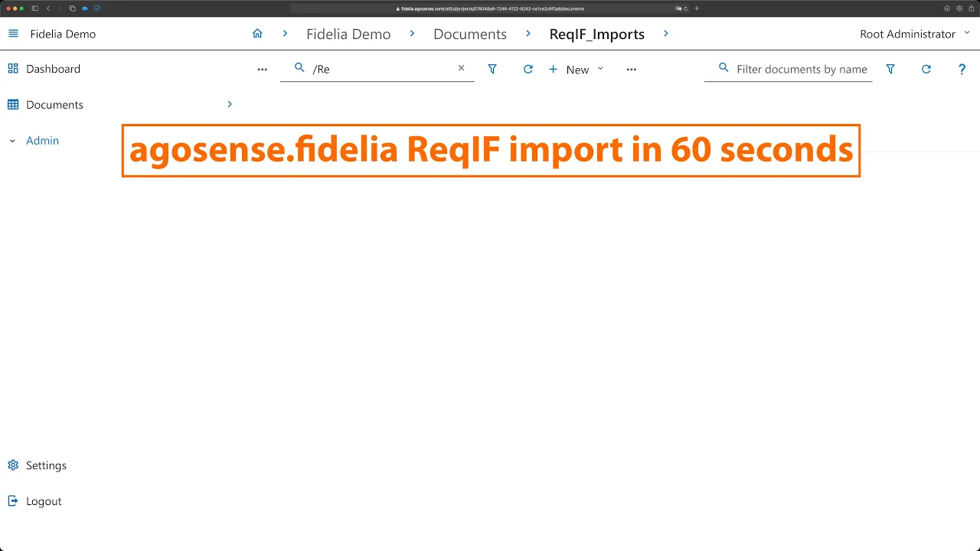
Task: Expand chevron after ReqIF_Imports breadcrumb
Action: point(666,34)
